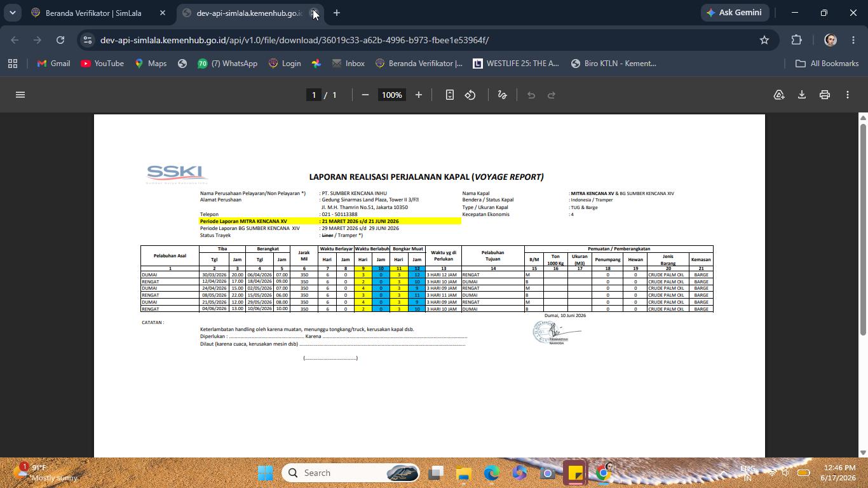
Task: Reload the current page
Action: pos(60,40)
